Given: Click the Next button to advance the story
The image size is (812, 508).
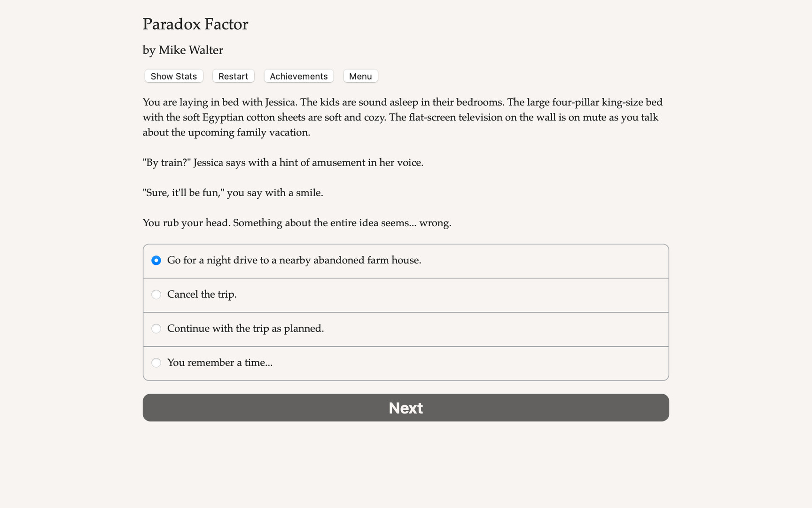Looking at the screenshot, I should [x=406, y=407].
